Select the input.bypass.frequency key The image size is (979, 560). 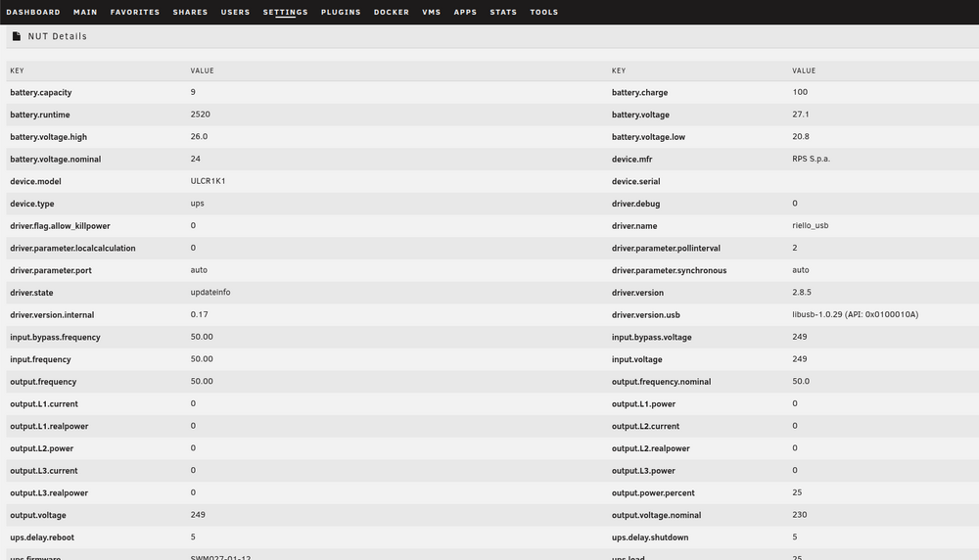tap(55, 337)
